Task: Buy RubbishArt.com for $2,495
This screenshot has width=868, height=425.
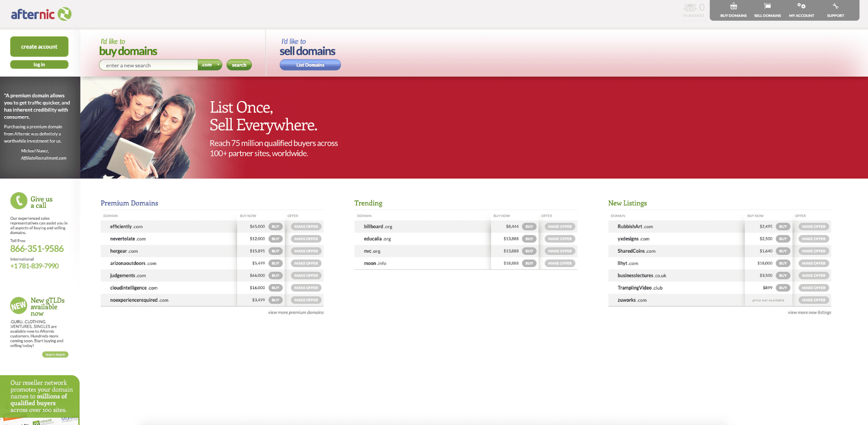Action: (783, 227)
